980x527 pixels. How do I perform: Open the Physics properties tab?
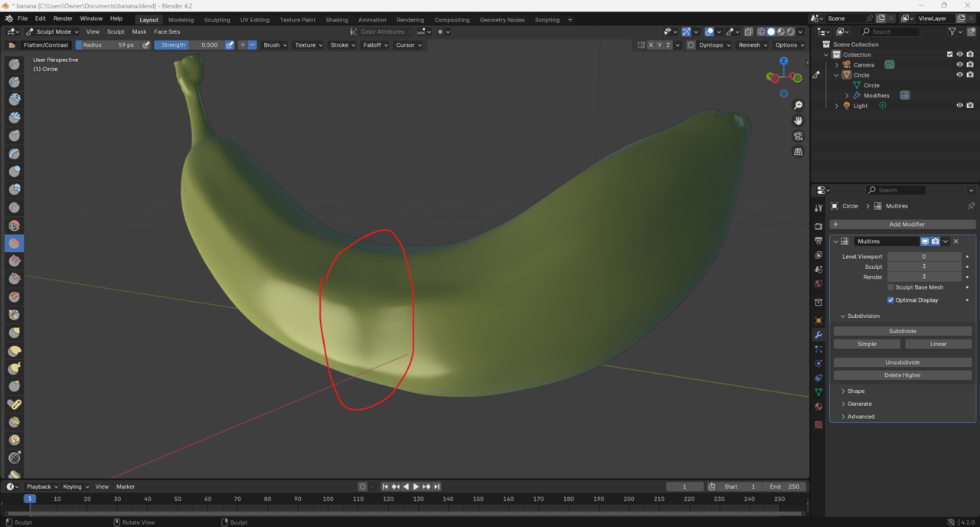tap(818, 363)
